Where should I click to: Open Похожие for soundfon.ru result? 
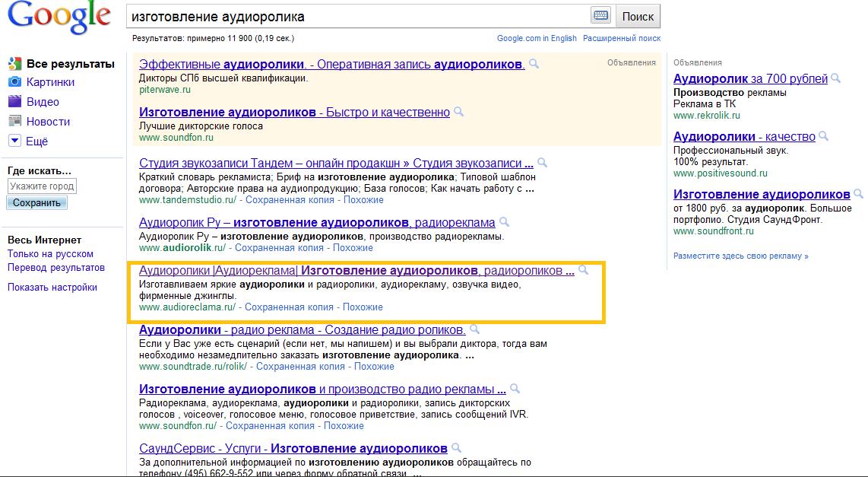[344, 426]
